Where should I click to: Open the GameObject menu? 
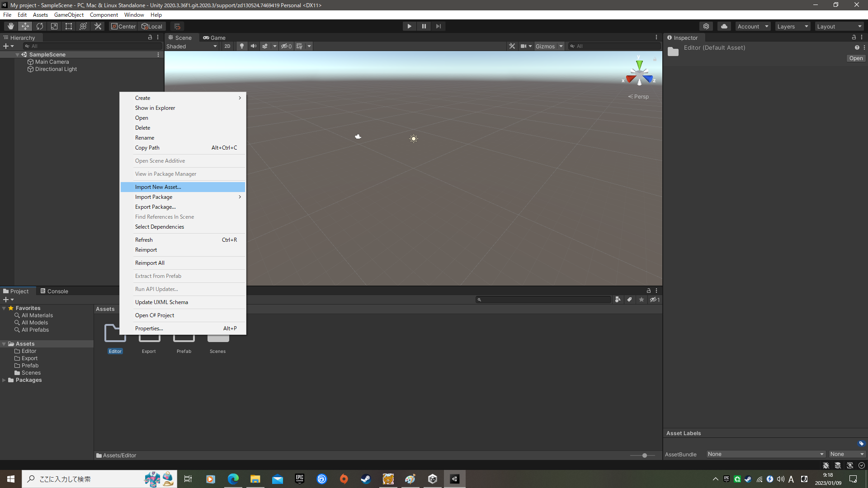tap(69, 15)
